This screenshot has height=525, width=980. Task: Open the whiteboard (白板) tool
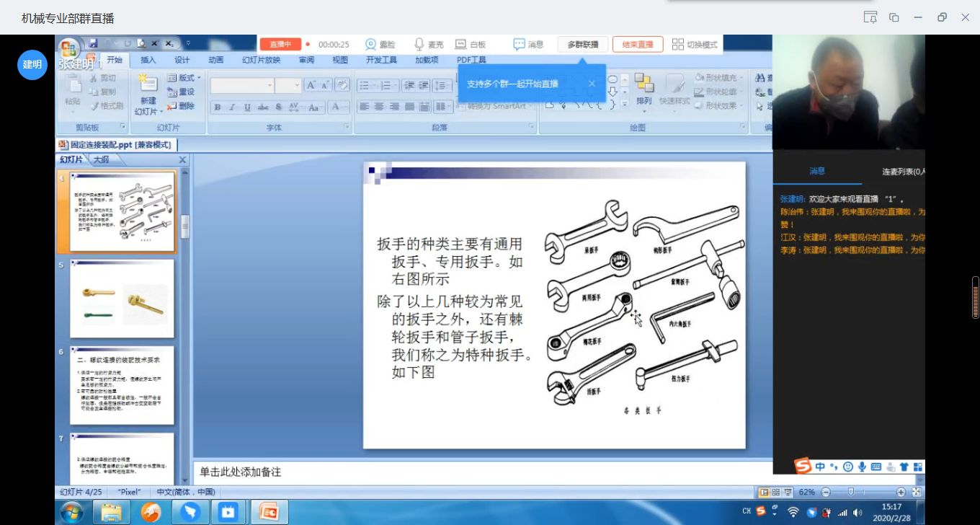[471, 45]
